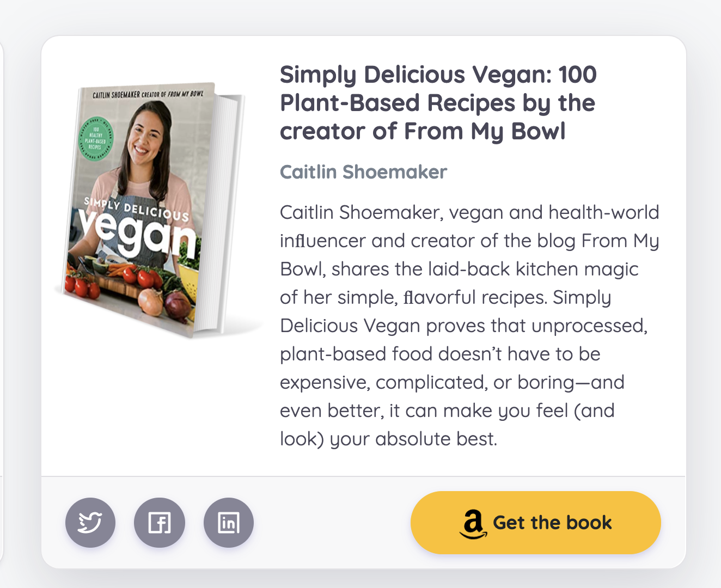Click the book title heading

438,103
